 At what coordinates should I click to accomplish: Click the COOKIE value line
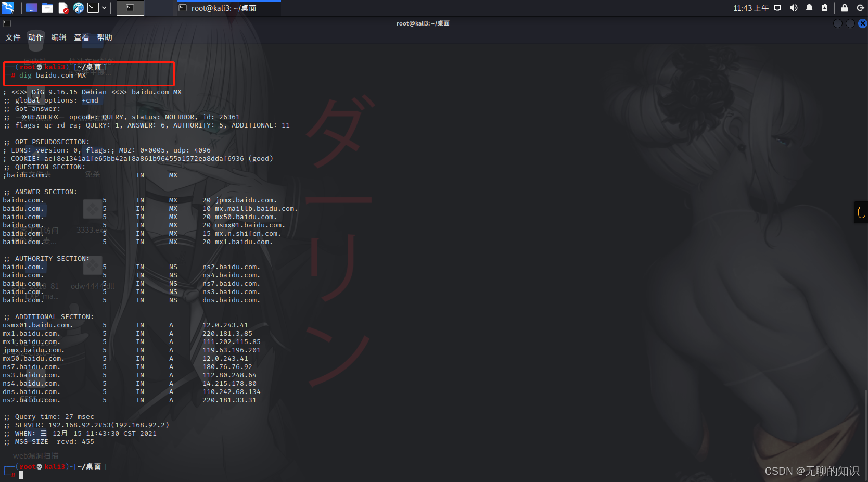[x=138, y=159]
